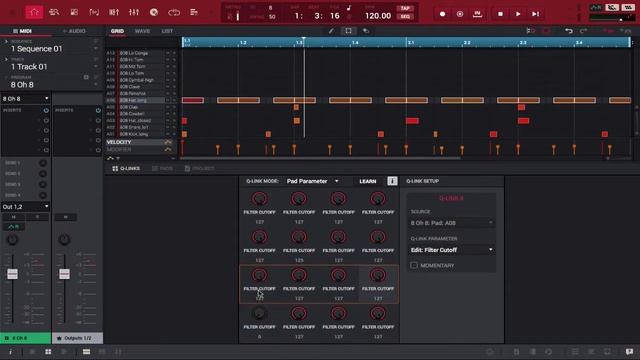Viewport: 640px width, 360px height.
Task: Open the Main mode home icon
Action: click(x=34, y=12)
